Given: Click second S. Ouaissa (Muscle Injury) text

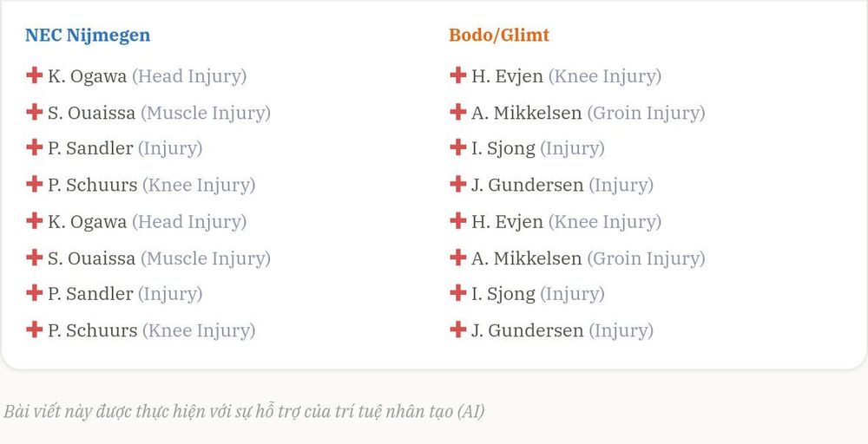Looking at the screenshot, I should [159, 258].
